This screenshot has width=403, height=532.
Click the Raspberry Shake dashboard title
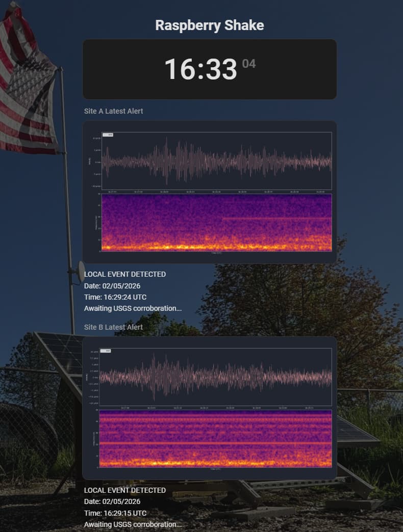pyautogui.click(x=209, y=25)
